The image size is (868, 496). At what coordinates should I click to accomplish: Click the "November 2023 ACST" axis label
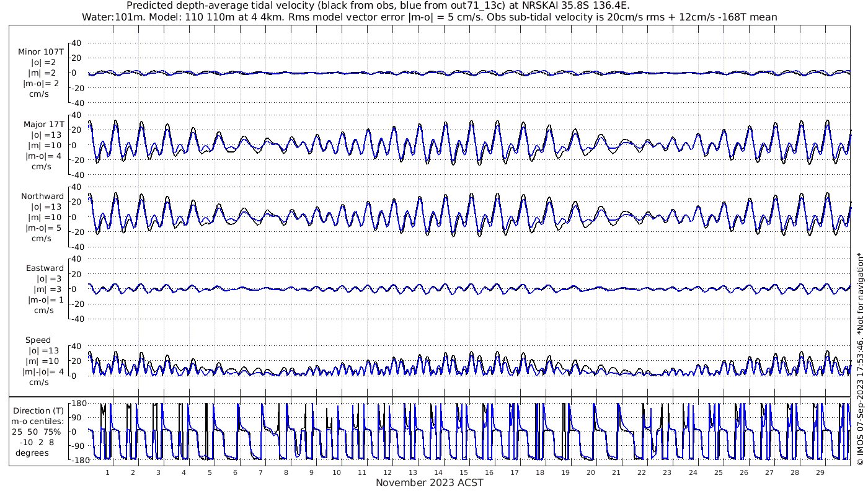click(429, 482)
